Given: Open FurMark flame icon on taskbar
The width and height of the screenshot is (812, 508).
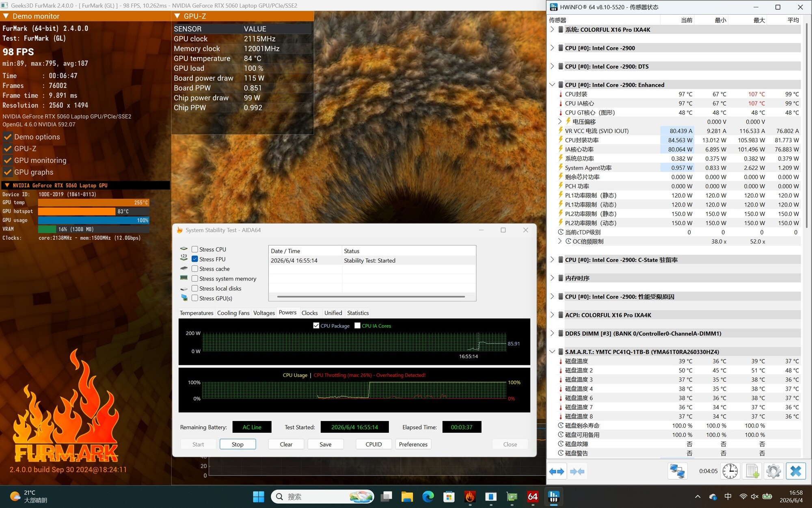Looking at the screenshot, I should (x=470, y=497).
